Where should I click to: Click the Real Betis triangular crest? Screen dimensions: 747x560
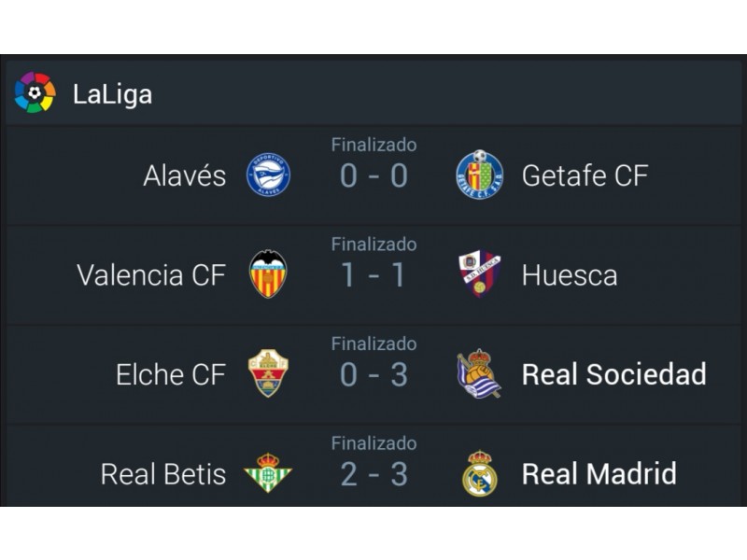pos(268,472)
